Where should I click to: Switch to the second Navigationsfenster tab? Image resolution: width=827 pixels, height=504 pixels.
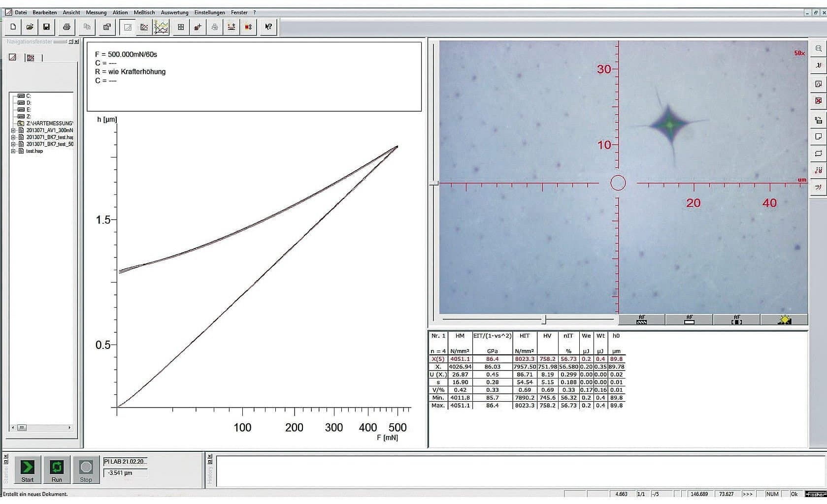click(31, 58)
